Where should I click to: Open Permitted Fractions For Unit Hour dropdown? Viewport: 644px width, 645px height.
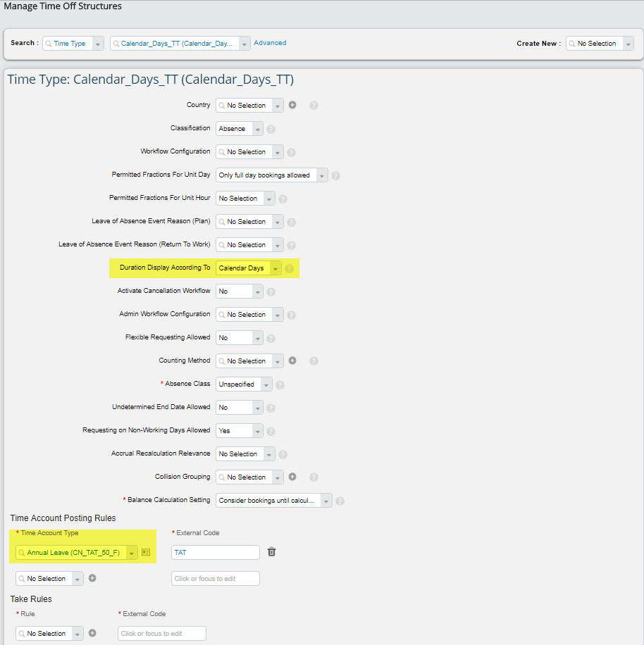[x=270, y=199]
